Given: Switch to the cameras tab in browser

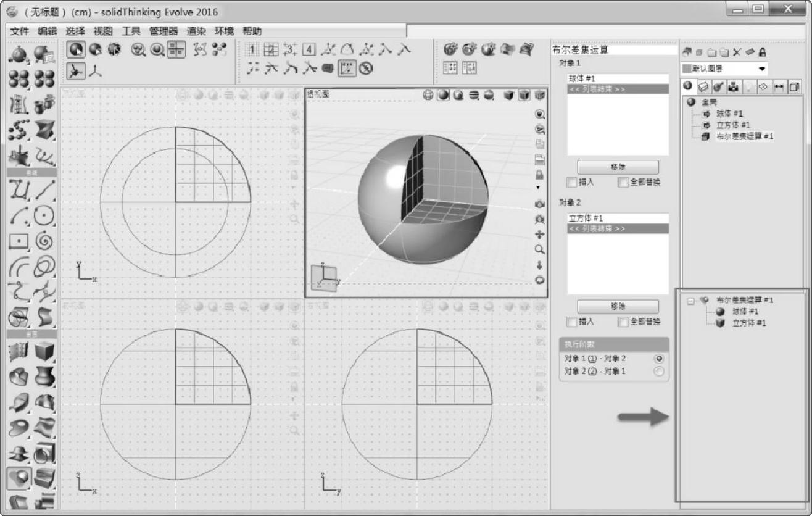Looking at the screenshot, I should coord(734,88).
